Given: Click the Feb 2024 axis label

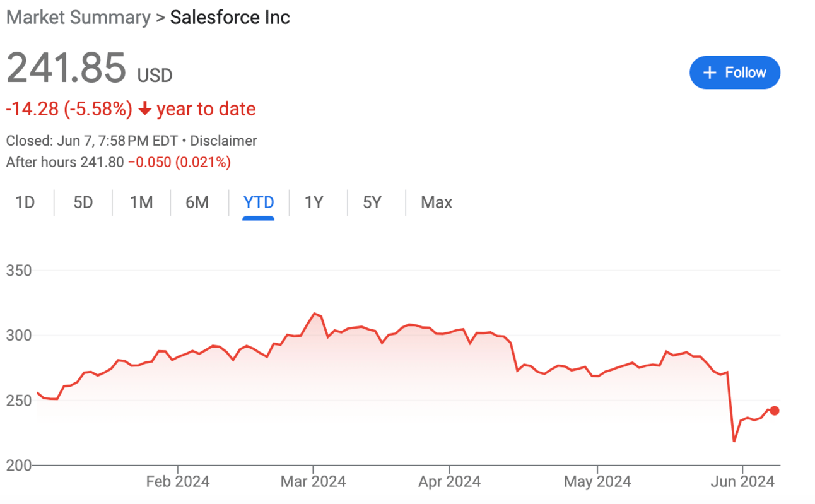Looking at the screenshot, I should coord(178,482).
